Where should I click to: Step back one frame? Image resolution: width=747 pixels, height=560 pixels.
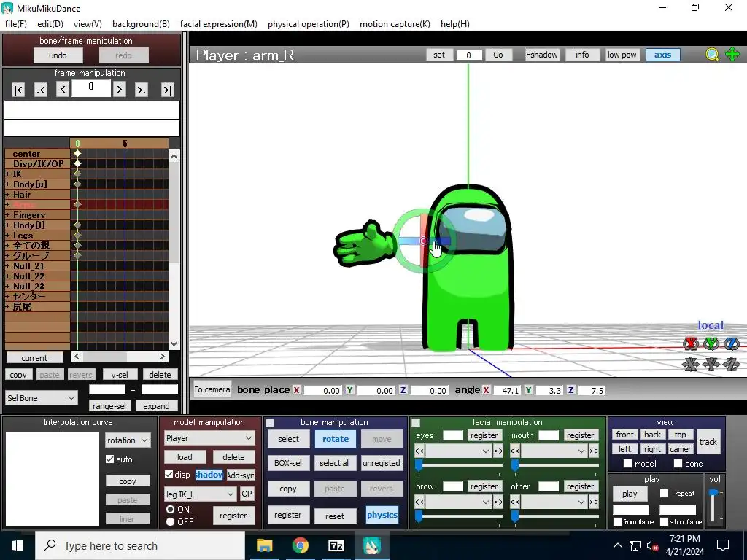pos(63,89)
